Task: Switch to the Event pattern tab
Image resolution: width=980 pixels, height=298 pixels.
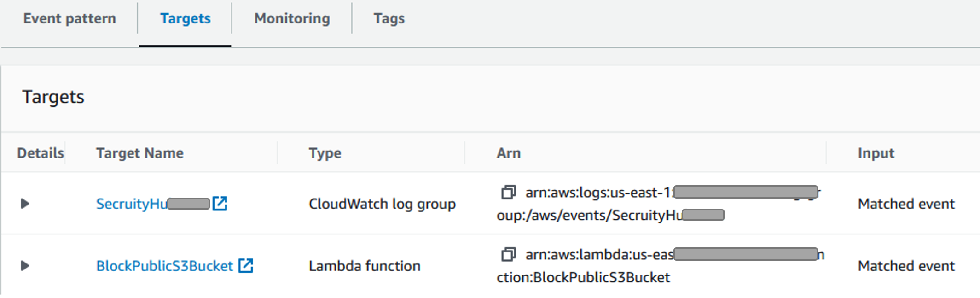Action: [70, 18]
